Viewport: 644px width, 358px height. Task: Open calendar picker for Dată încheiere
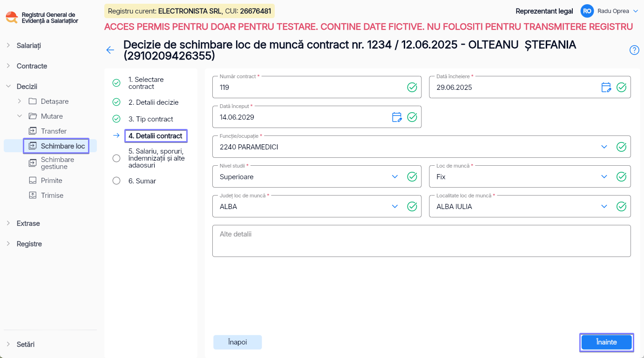point(606,87)
